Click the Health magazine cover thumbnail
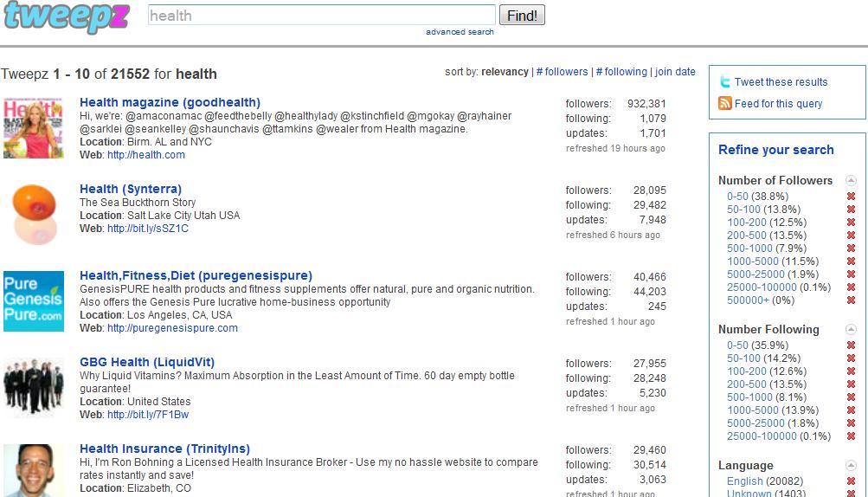This screenshot has height=497, width=868. point(33,128)
